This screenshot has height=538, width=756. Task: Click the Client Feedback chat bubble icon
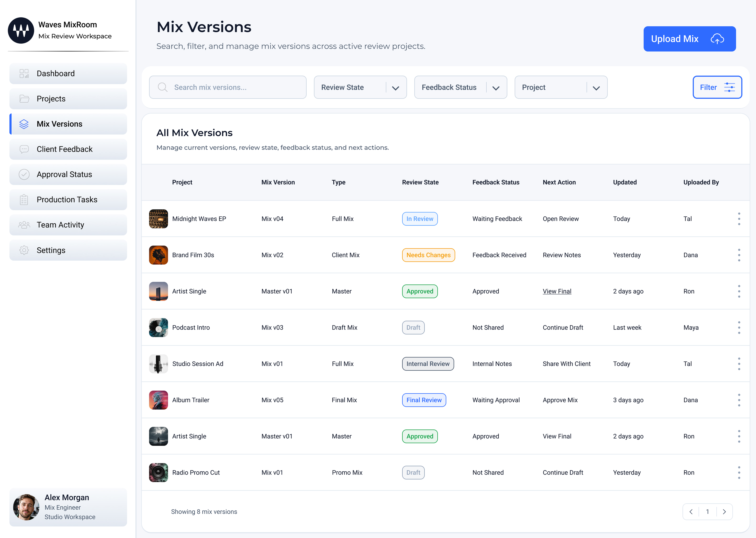24,149
